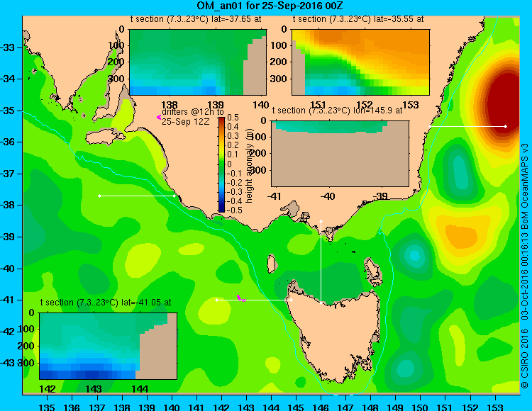This screenshot has height=411, width=532.
Task: Select the Tasmanian-coast endpoint of the -41.05 section line
Action: coord(291,300)
